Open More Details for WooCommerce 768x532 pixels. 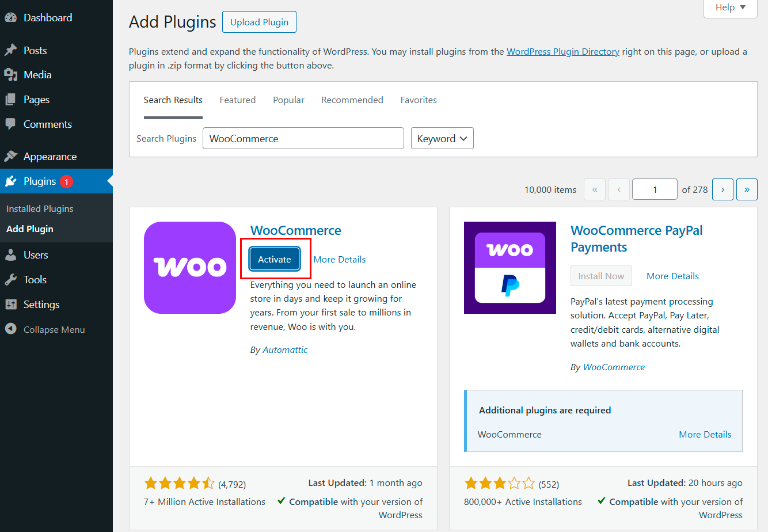coord(340,260)
